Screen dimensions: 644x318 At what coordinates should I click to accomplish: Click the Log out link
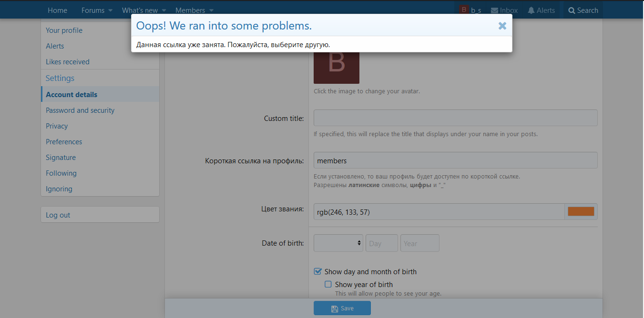point(58,215)
